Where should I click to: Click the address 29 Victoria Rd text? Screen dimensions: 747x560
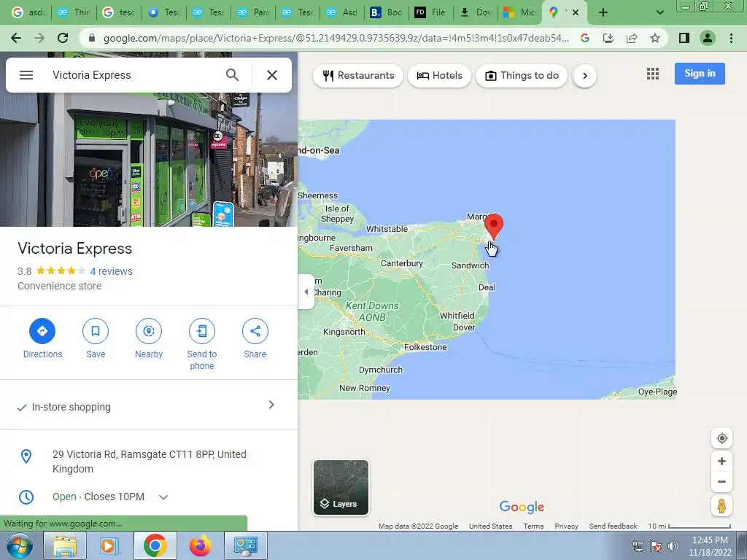coord(149,462)
